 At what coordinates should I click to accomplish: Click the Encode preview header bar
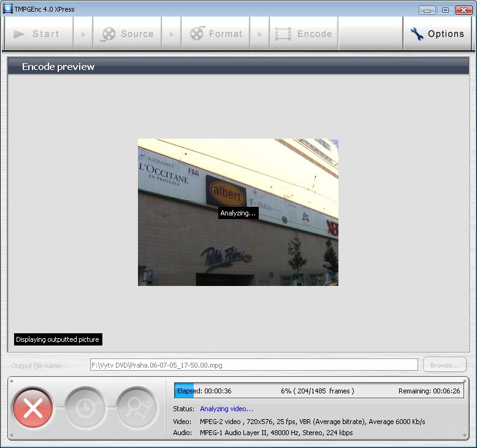[238, 66]
